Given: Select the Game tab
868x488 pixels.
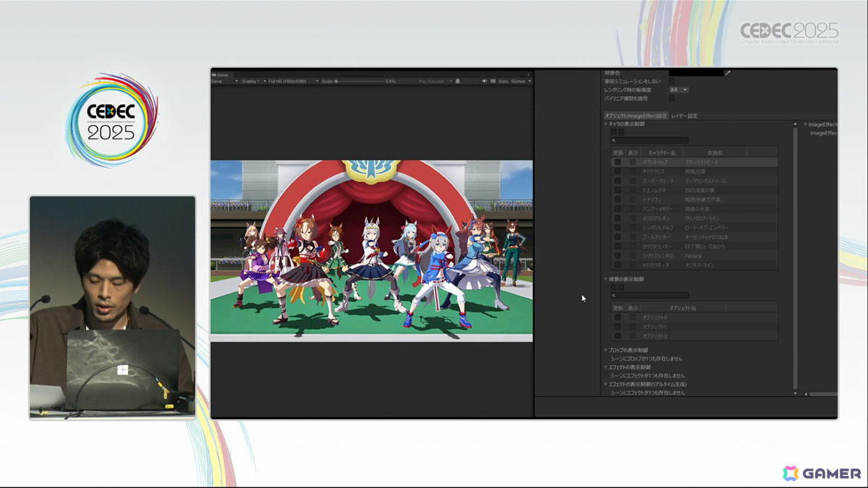Looking at the screenshot, I should tap(221, 74).
